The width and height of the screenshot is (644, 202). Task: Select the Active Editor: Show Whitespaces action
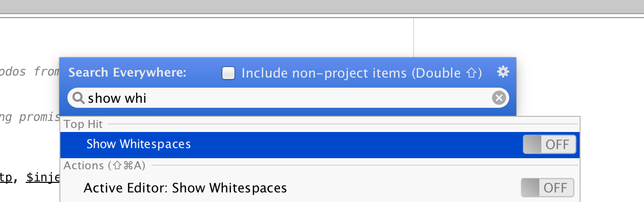185,188
